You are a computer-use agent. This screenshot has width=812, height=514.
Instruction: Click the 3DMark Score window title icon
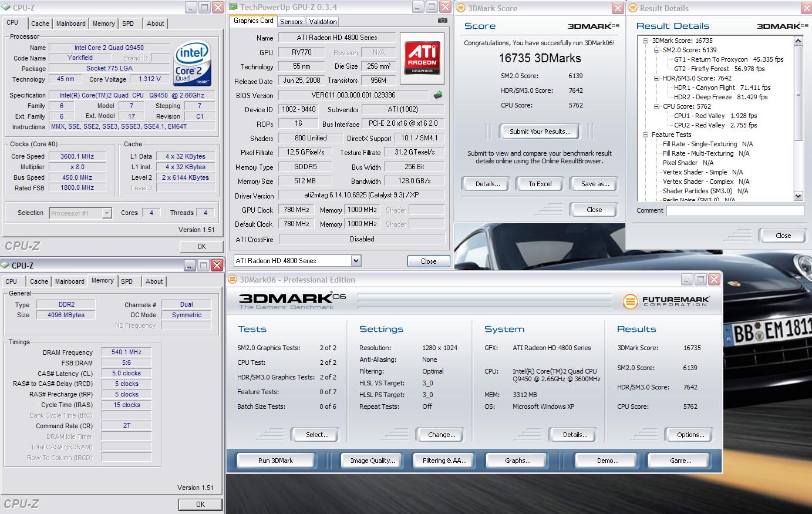click(x=461, y=8)
